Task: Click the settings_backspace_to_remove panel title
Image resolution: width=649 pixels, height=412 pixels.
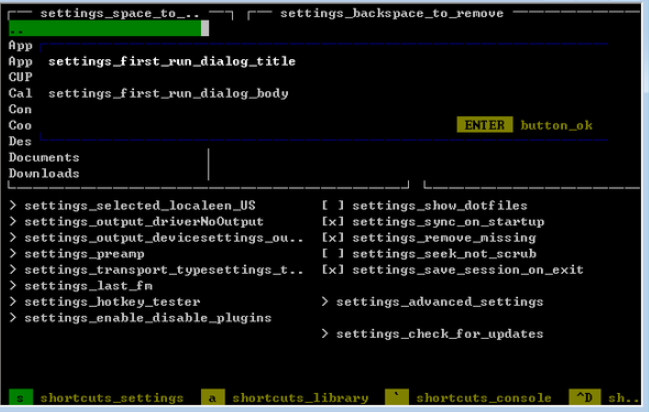Action: pyautogui.click(x=392, y=13)
